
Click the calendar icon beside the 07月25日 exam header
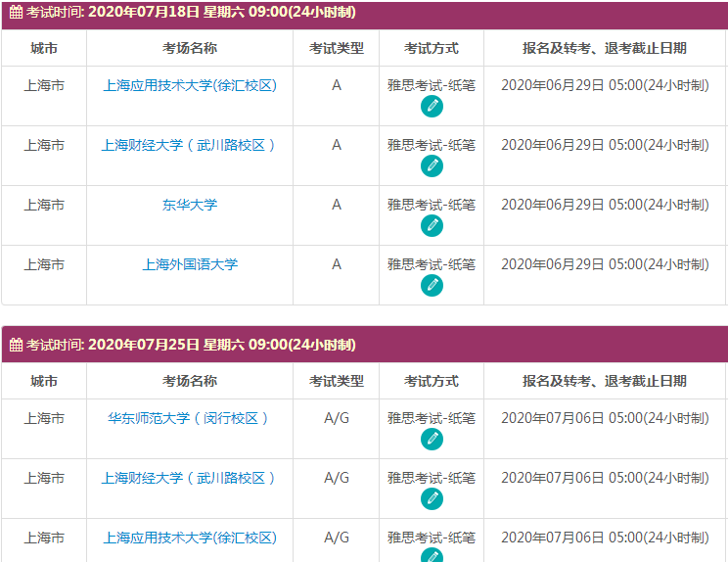(16, 345)
